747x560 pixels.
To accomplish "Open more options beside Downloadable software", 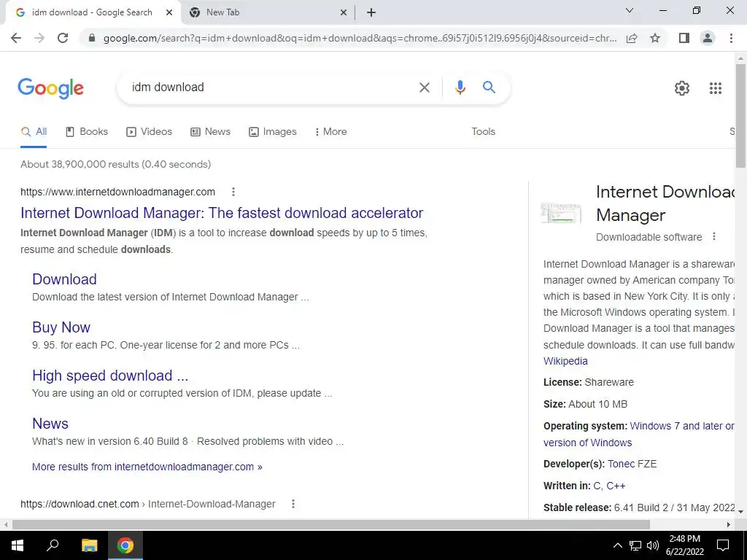I will (713, 237).
